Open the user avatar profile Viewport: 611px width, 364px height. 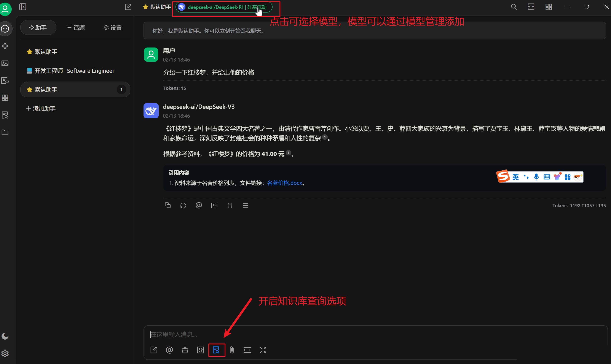click(x=5, y=9)
